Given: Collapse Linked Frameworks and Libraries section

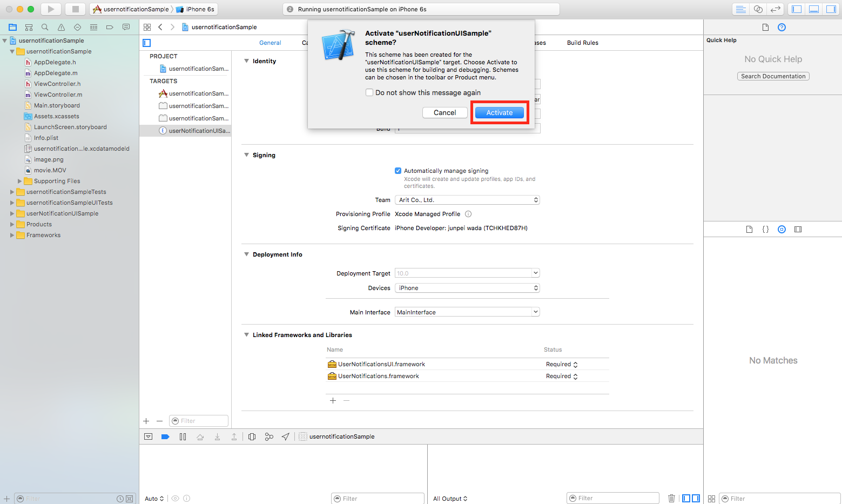Looking at the screenshot, I should tap(247, 335).
